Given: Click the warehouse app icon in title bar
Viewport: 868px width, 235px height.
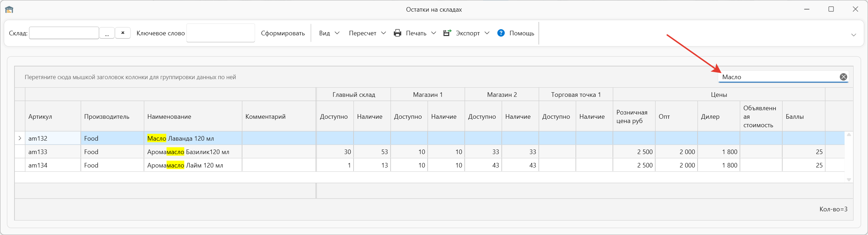Looking at the screenshot, I should 9,10.
